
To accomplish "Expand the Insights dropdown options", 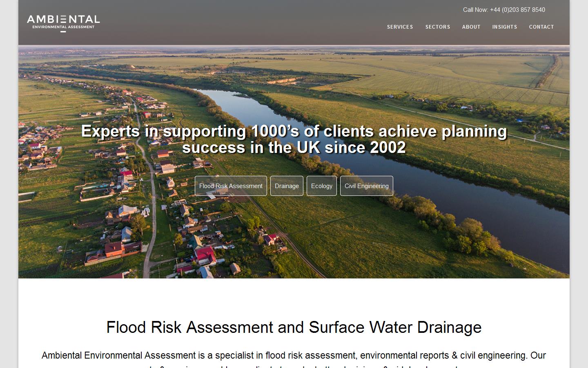I will pos(505,27).
